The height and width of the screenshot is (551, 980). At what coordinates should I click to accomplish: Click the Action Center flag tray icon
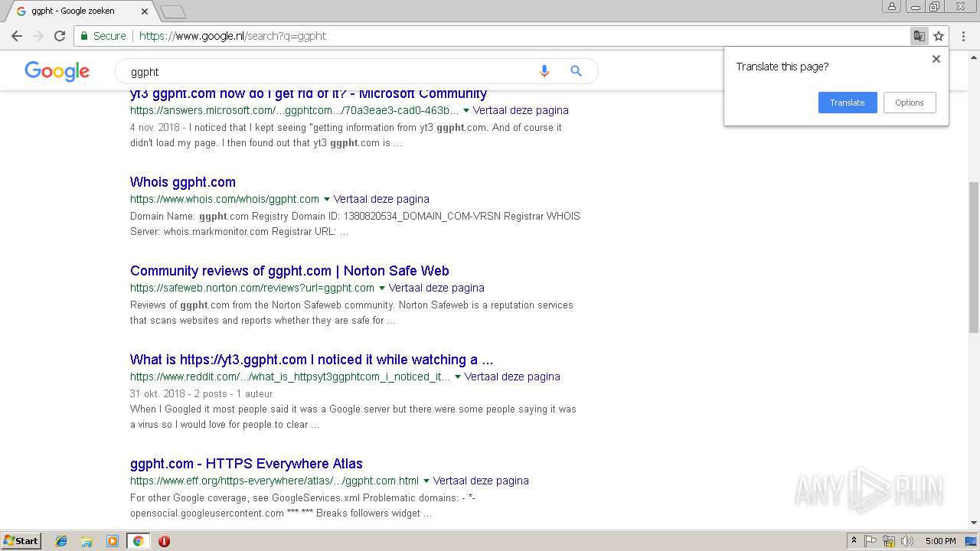(871, 541)
